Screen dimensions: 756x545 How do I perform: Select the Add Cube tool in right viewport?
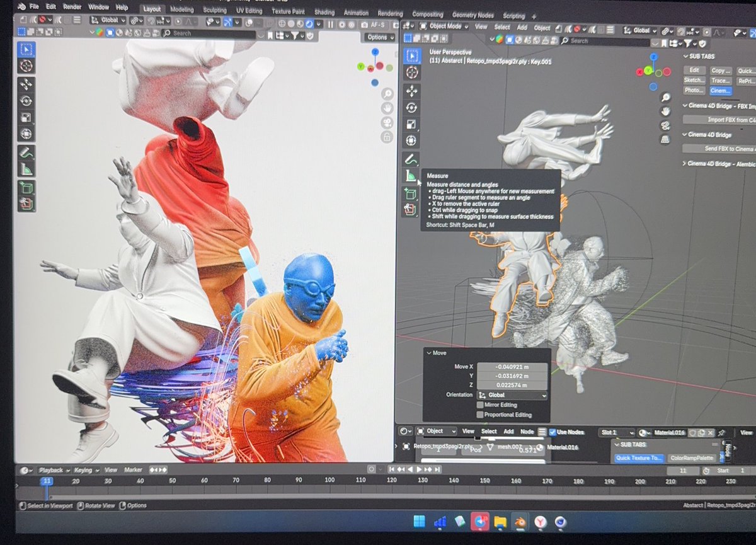pyautogui.click(x=411, y=194)
